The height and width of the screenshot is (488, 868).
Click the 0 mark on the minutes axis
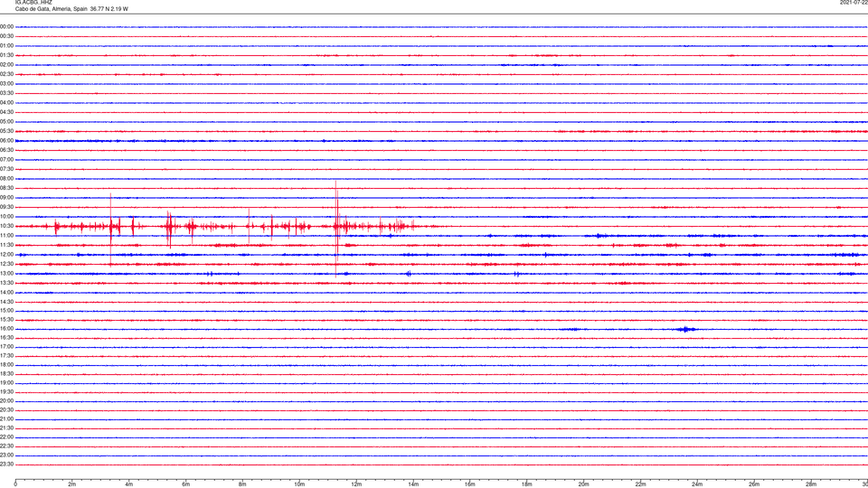15,484
